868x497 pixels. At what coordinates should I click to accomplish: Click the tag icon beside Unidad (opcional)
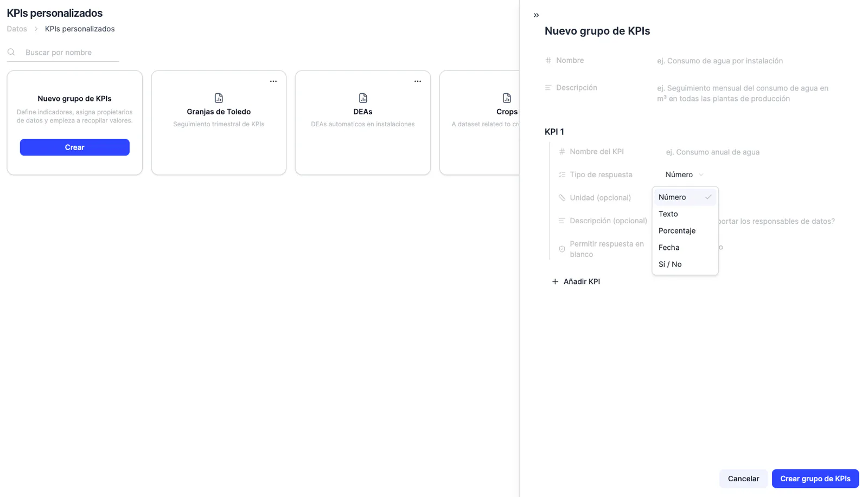[562, 198]
